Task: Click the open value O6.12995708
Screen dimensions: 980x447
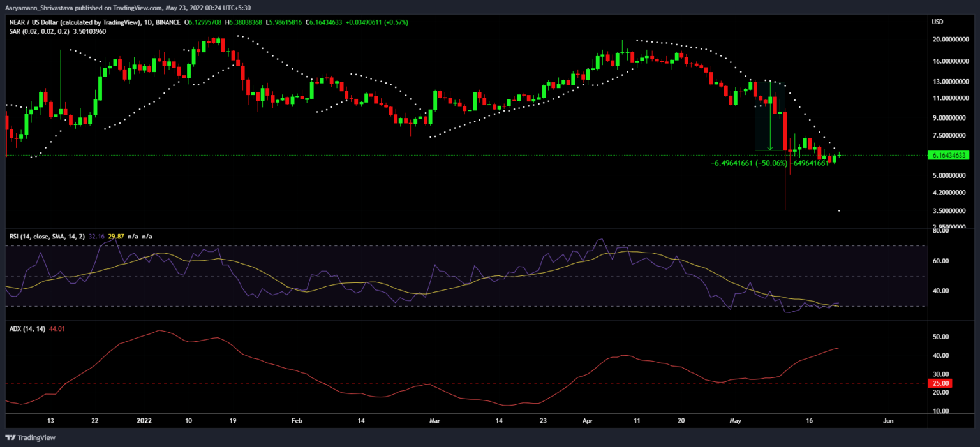Action: pyautogui.click(x=203, y=22)
